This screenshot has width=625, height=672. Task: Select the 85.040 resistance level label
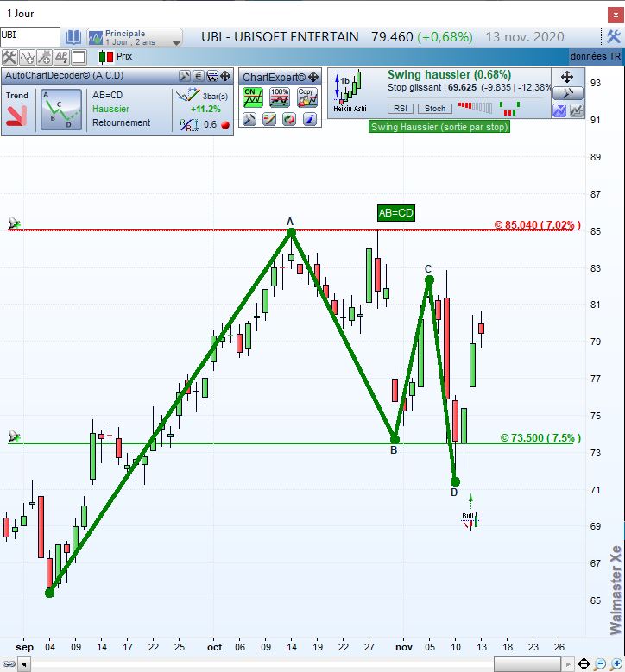click(538, 224)
